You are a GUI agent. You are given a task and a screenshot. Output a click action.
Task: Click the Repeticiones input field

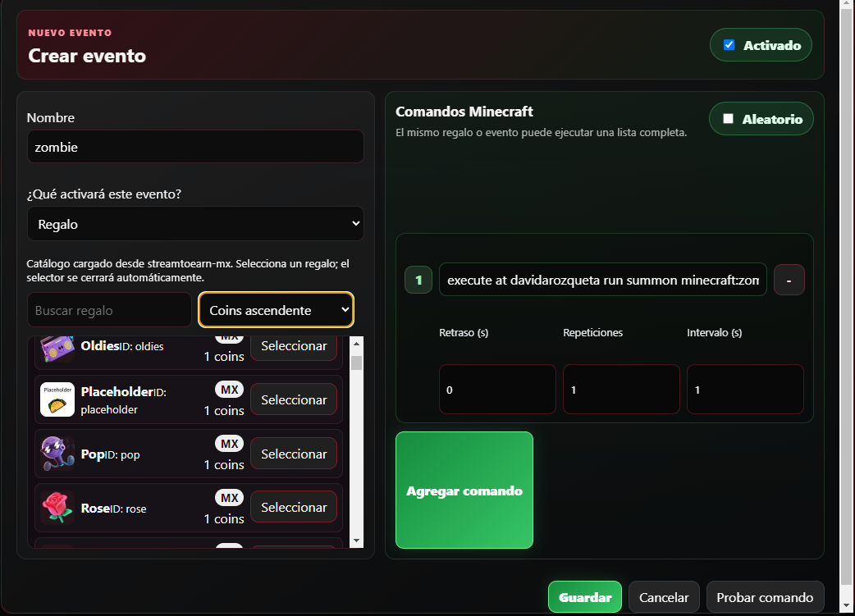coord(621,390)
